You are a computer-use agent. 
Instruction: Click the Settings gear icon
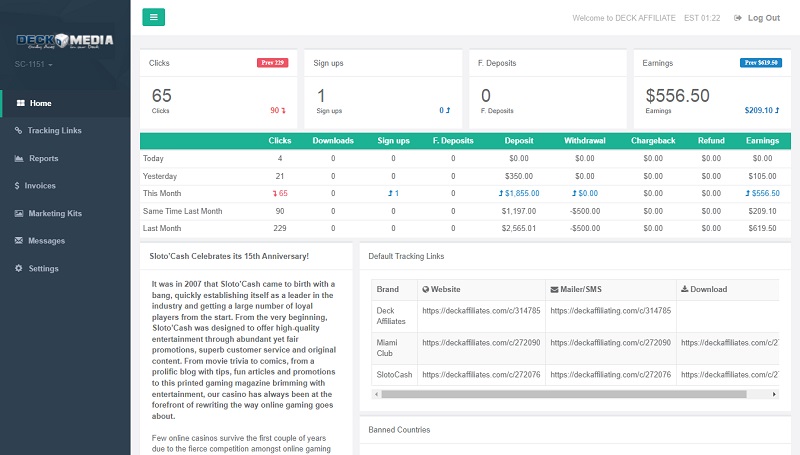pyautogui.click(x=19, y=268)
